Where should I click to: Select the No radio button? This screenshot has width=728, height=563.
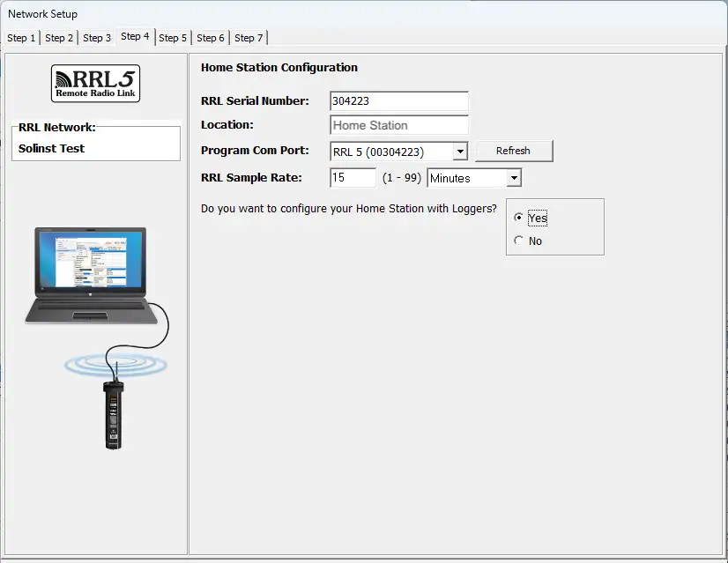(x=518, y=241)
